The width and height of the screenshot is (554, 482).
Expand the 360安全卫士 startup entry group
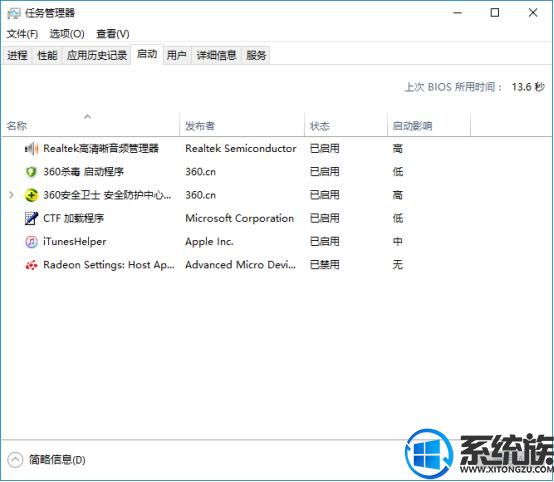pos(11,195)
